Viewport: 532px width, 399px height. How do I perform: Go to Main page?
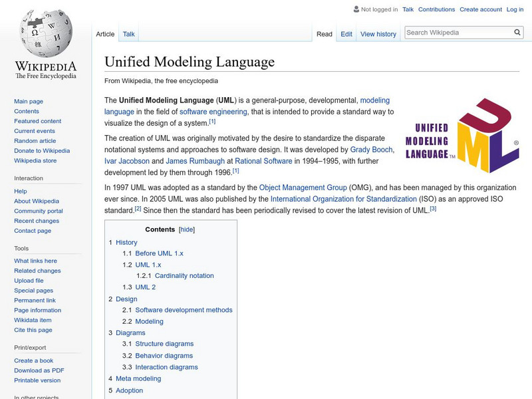[29, 102]
